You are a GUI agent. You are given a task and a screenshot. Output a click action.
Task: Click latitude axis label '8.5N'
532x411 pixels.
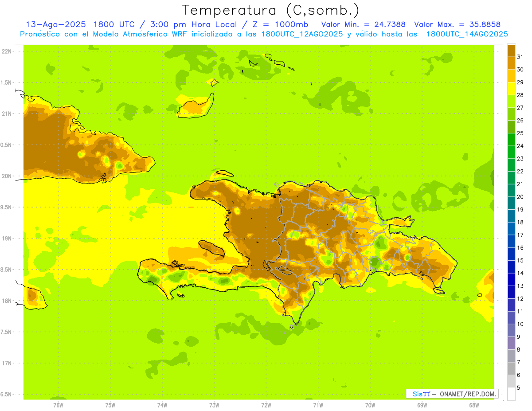pyautogui.click(x=6, y=270)
